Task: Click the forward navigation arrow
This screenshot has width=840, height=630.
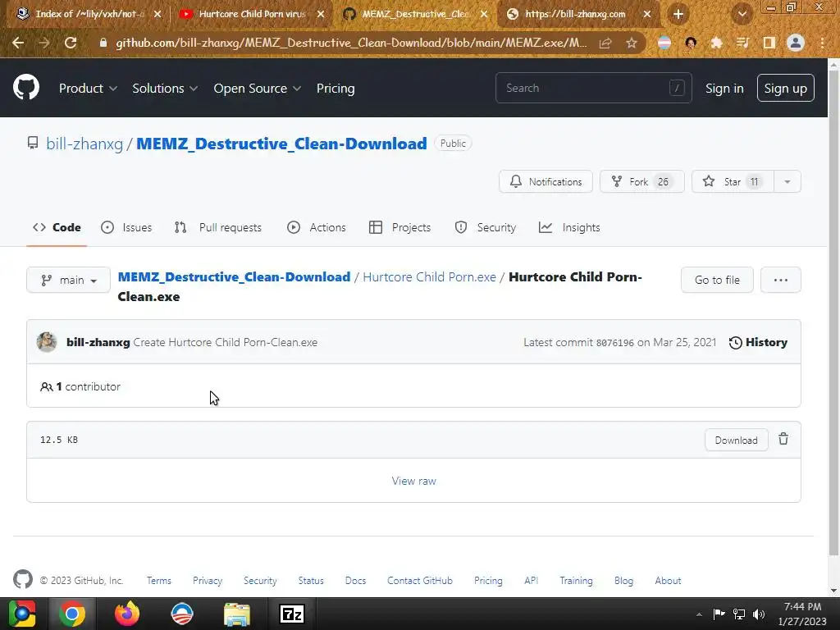Action: tap(44, 43)
